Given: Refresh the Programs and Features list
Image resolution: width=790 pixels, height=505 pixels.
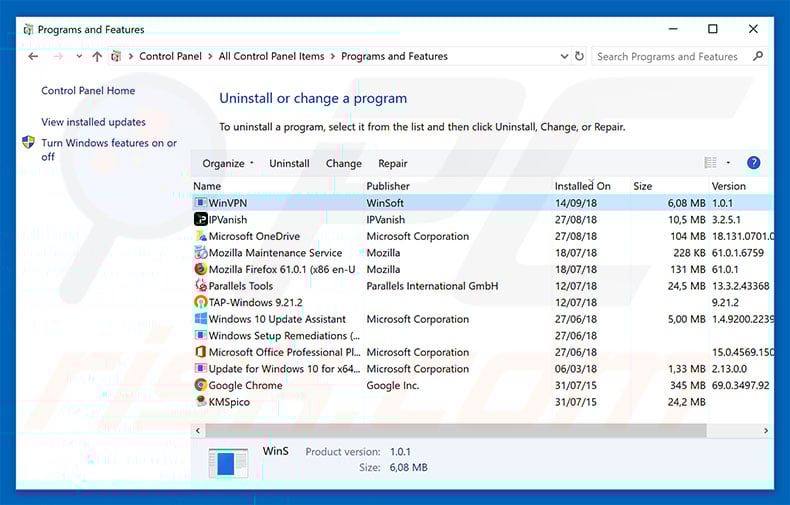Looking at the screenshot, I should pos(579,56).
